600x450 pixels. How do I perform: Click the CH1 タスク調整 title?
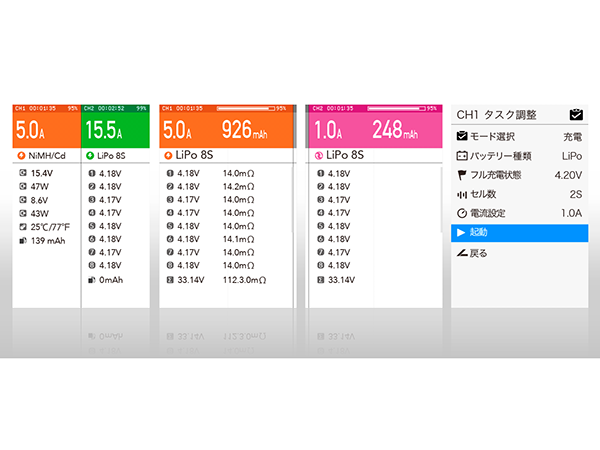496,114
